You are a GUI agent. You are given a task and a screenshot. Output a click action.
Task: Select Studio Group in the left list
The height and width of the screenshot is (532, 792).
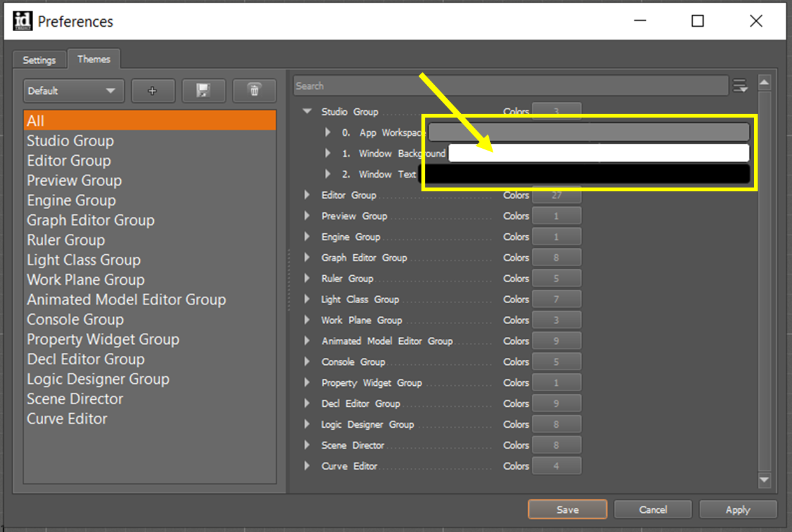[x=150, y=140]
